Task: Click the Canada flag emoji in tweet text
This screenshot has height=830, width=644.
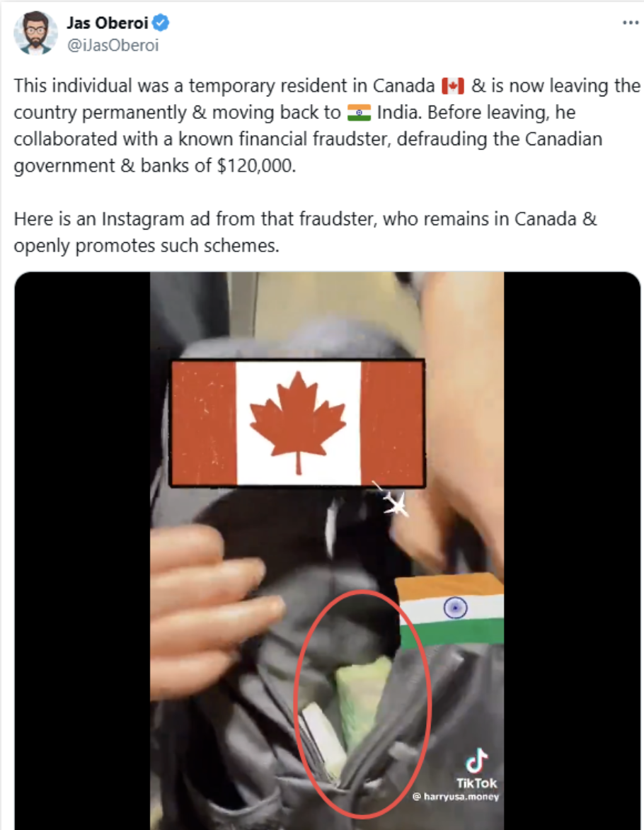Action: (453, 86)
